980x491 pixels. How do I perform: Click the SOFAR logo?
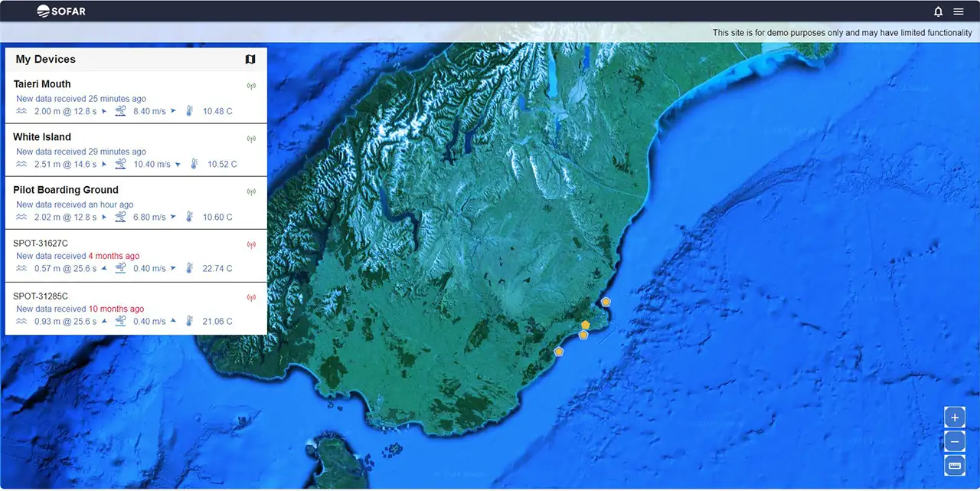point(60,11)
